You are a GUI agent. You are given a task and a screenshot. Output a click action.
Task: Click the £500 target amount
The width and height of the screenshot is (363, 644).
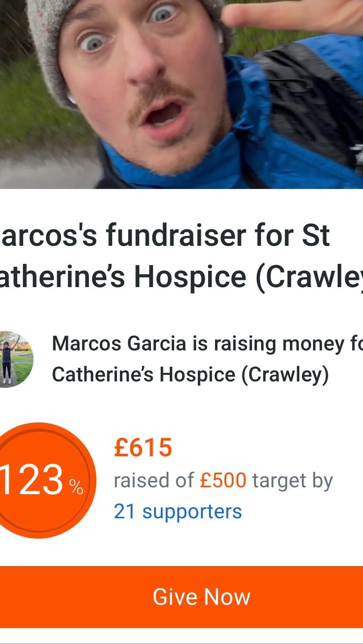(223, 480)
